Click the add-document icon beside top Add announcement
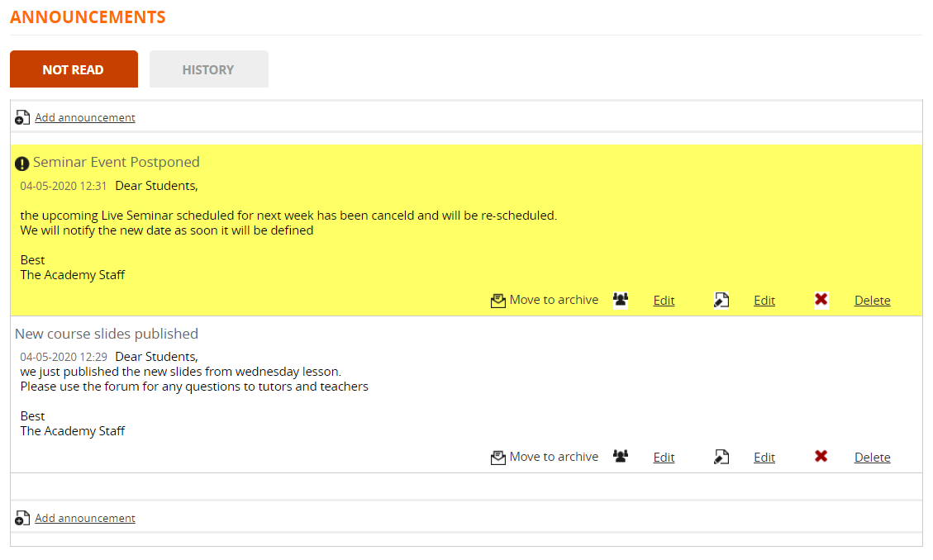The width and height of the screenshot is (933, 560). click(x=21, y=117)
